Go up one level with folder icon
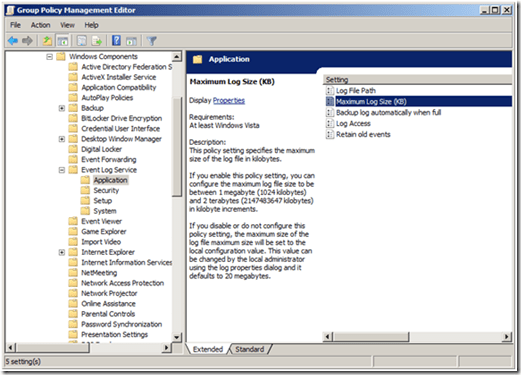 (x=47, y=41)
